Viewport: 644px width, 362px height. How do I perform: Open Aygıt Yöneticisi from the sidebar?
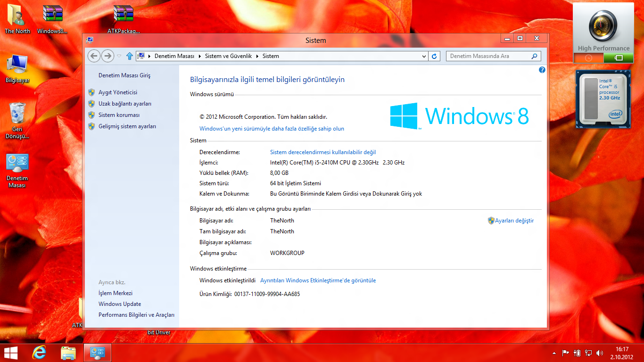(x=118, y=92)
